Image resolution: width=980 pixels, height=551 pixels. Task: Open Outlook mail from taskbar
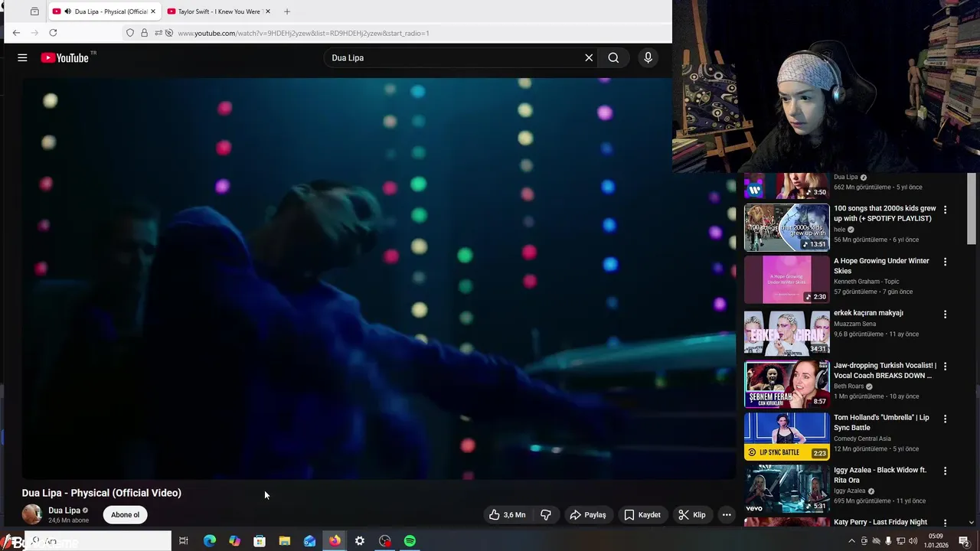click(x=309, y=541)
